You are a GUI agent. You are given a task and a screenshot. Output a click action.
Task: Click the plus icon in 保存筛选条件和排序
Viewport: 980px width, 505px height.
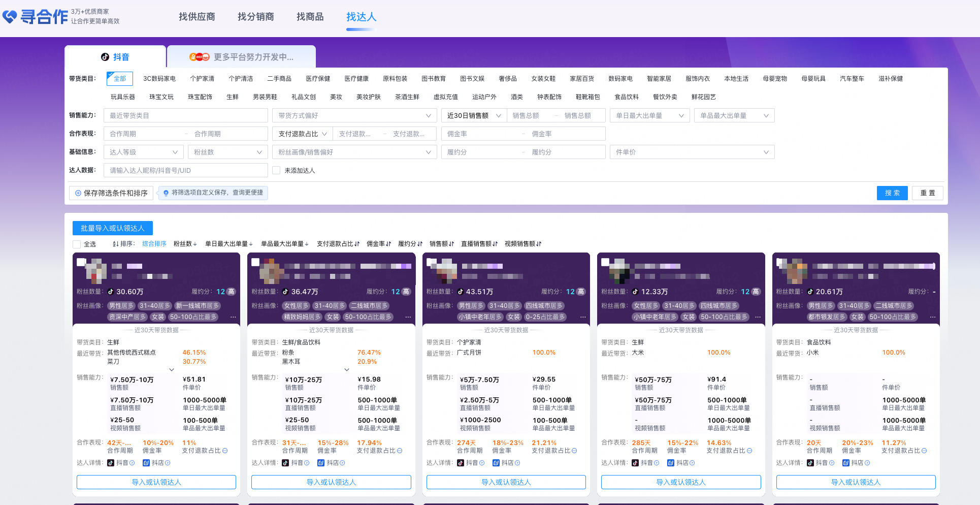(78, 193)
